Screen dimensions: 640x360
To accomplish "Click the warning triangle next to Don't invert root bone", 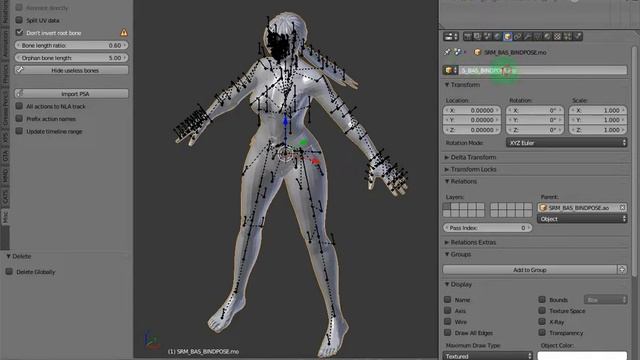I will point(124,33).
